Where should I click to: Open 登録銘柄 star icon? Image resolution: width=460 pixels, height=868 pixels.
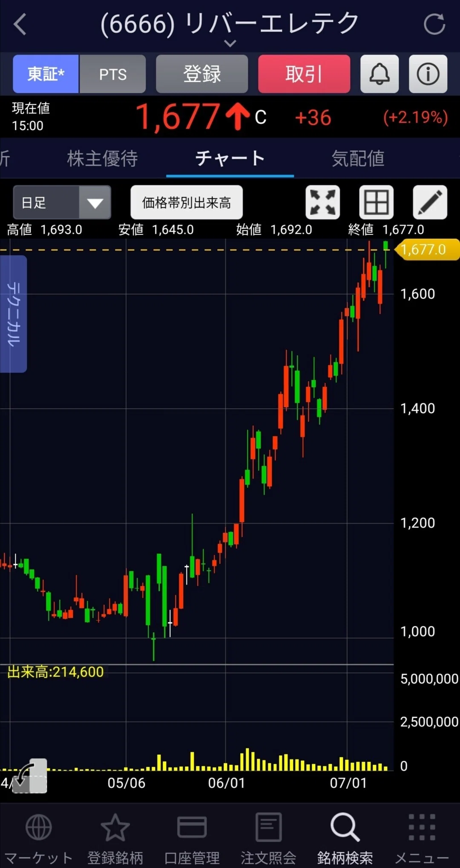tap(115, 828)
